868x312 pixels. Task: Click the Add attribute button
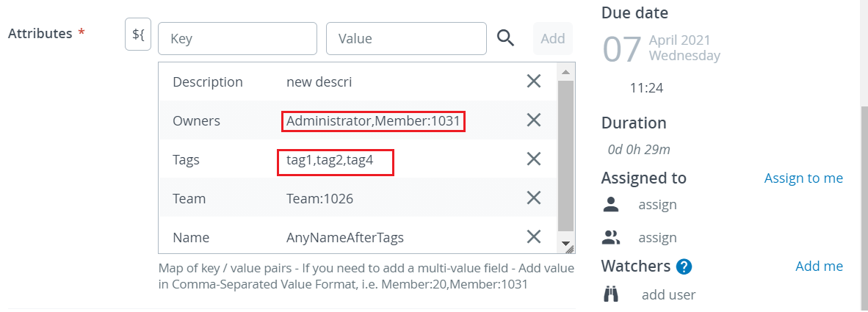tap(552, 39)
